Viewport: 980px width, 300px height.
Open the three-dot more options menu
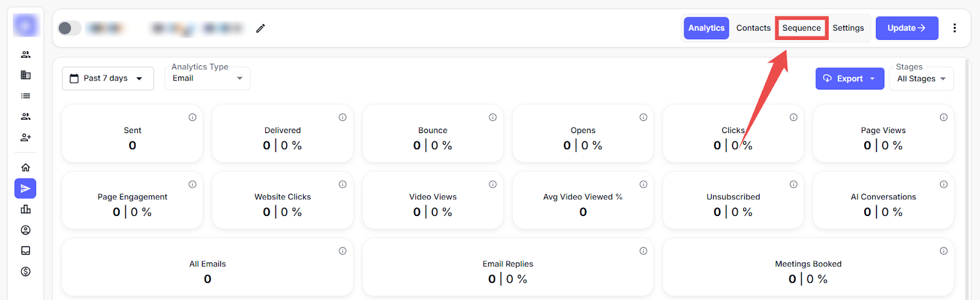pos(954,28)
